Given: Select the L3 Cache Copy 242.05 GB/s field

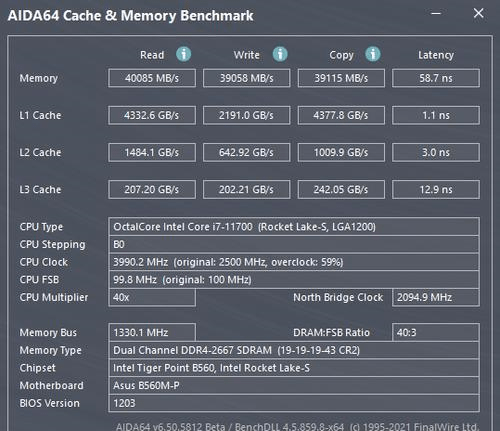Looking at the screenshot, I should 341,190.
